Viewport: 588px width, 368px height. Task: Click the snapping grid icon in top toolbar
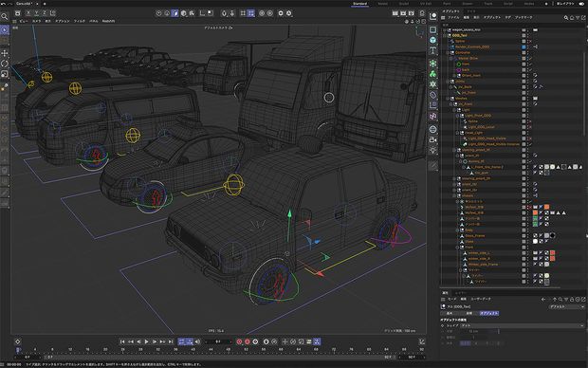click(251, 13)
